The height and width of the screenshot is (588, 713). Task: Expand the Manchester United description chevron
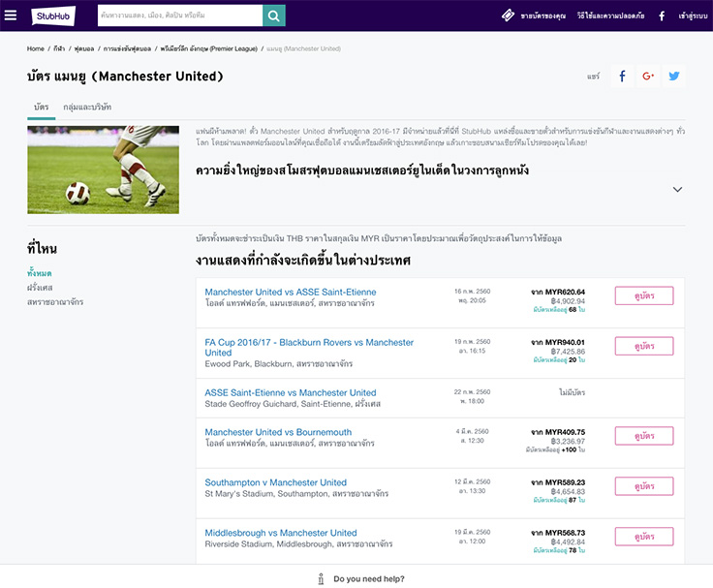[677, 189]
